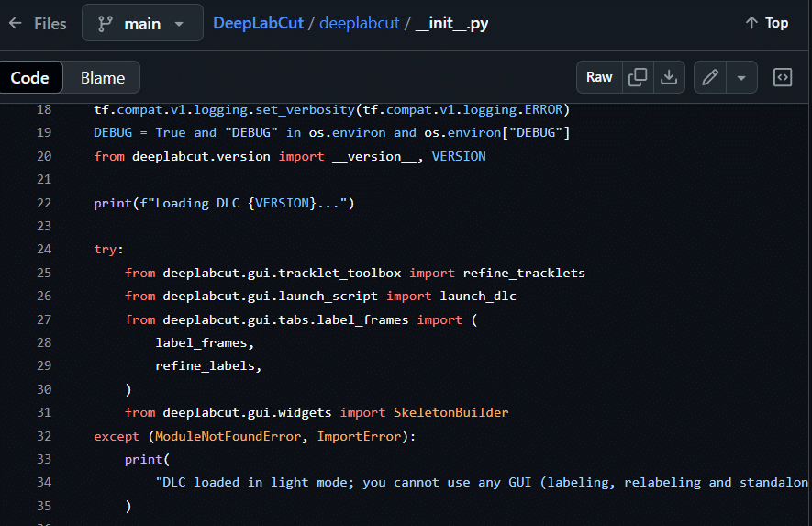812x526 pixels.
Task: Click the git branch icon
Action: pyautogui.click(x=106, y=24)
